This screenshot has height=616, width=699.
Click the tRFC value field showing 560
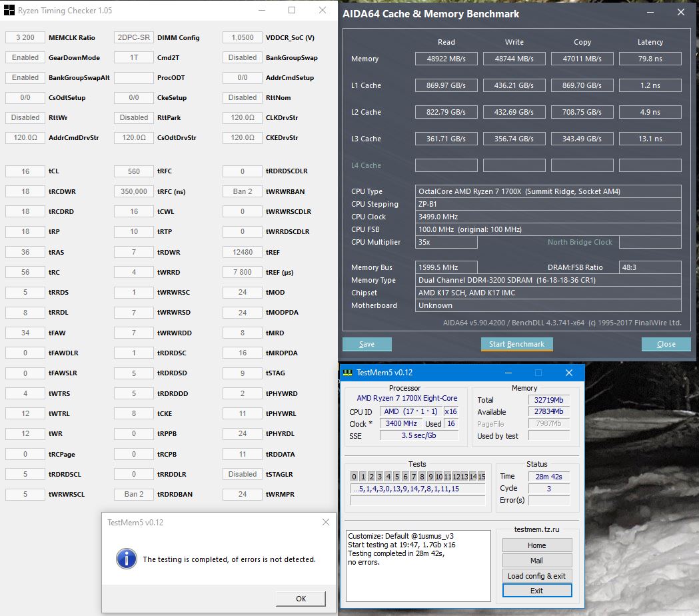(x=134, y=171)
